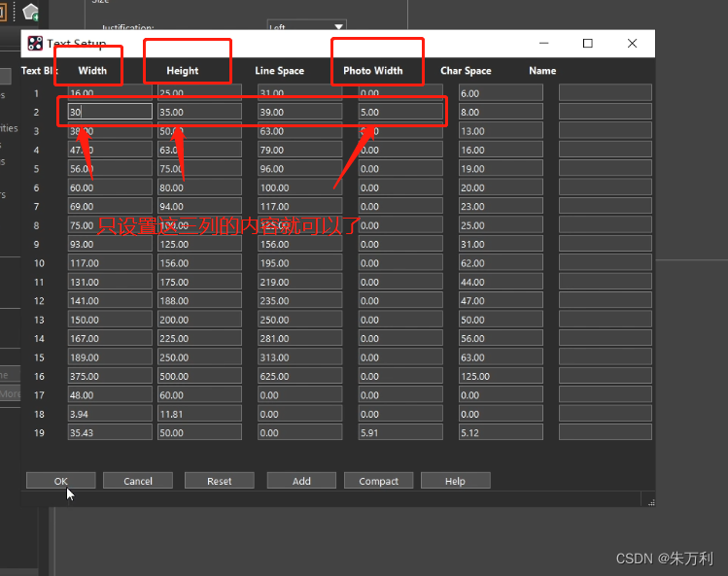Click Height field 94.00 in row 7
Viewport: 728px width, 576px height.
(199, 206)
